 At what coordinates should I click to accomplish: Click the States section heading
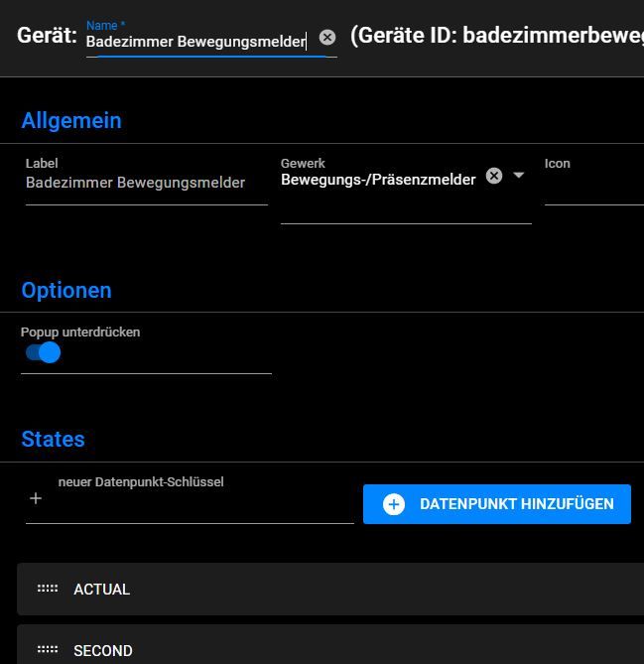(x=54, y=440)
